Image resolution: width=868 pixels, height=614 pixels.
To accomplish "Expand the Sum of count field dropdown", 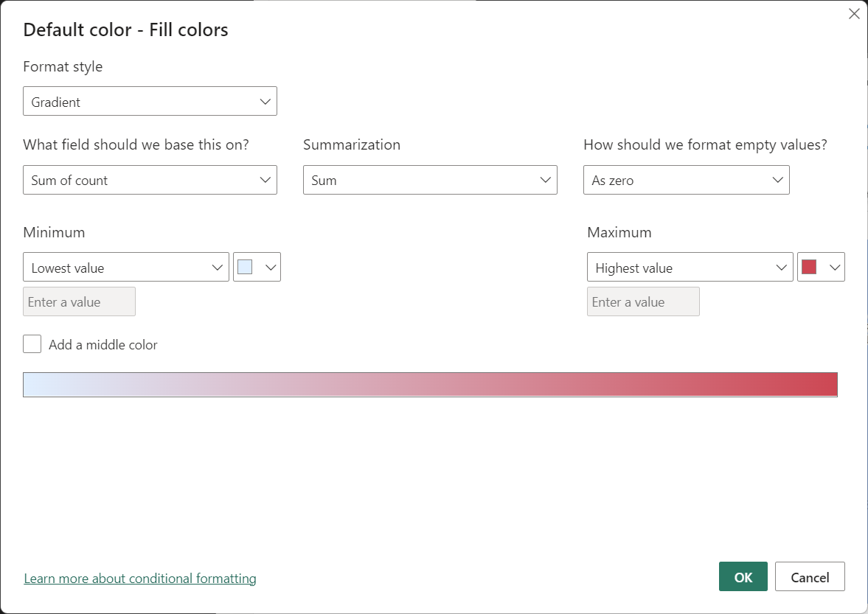I will pos(150,180).
